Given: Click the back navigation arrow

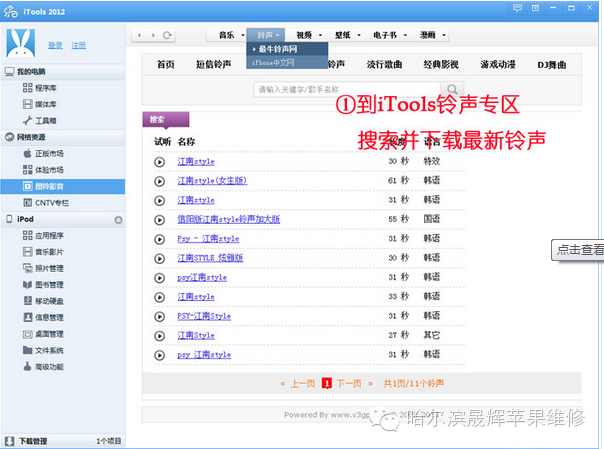Looking at the screenshot, I should coord(139,35).
